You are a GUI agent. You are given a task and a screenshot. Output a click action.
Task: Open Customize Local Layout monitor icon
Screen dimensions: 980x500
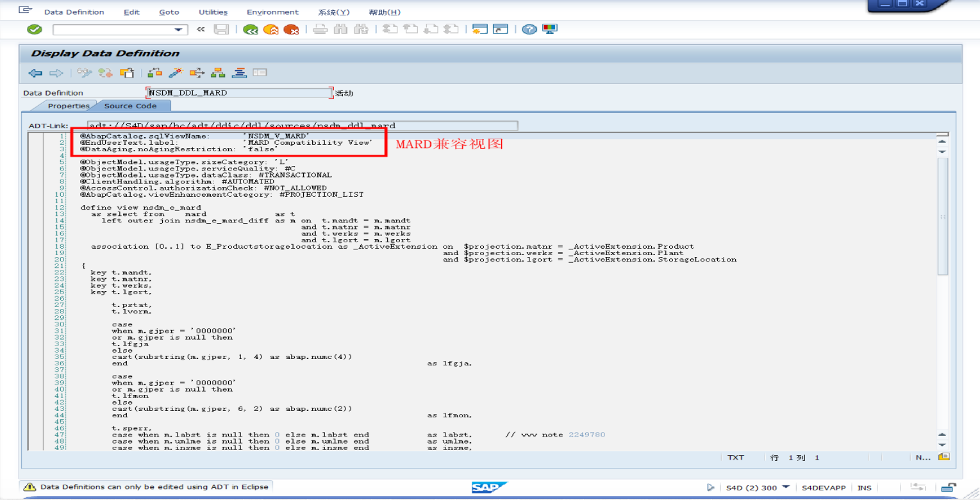click(x=549, y=29)
